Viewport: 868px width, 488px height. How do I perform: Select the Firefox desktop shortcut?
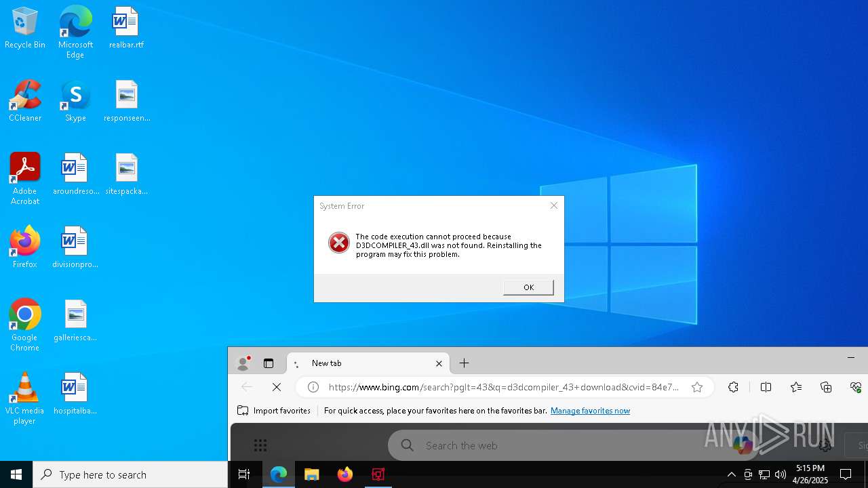click(x=25, y=248)
